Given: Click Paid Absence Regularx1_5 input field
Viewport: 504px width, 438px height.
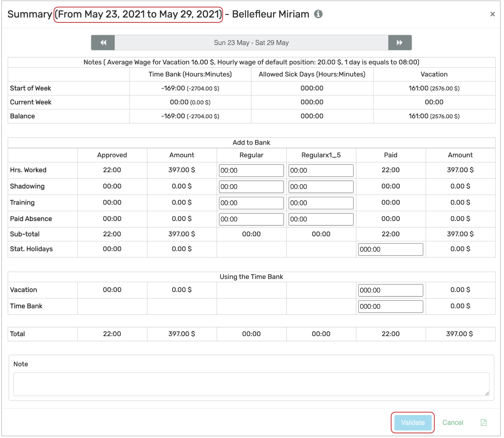Looking at the screenshot, I should coord(321,219).
